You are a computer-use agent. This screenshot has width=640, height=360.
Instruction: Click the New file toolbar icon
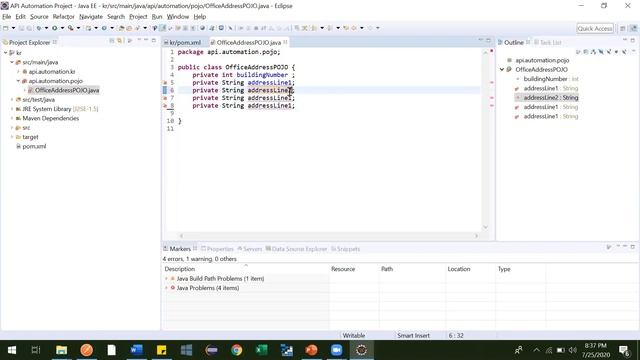(5, 28)
